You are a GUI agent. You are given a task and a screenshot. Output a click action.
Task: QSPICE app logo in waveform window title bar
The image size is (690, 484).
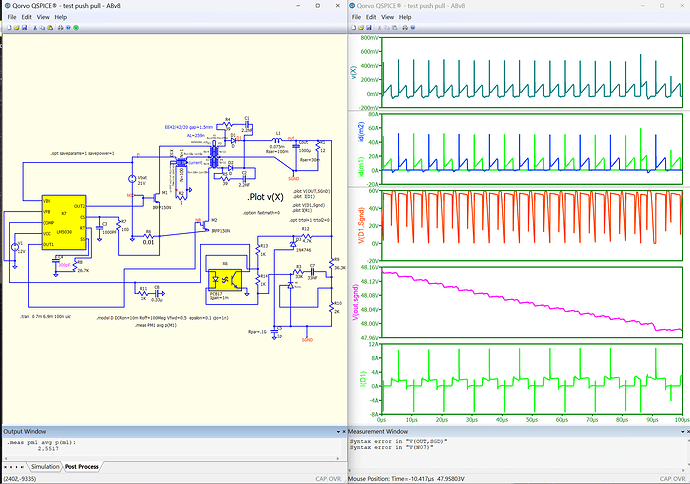[x=352, y=6]
